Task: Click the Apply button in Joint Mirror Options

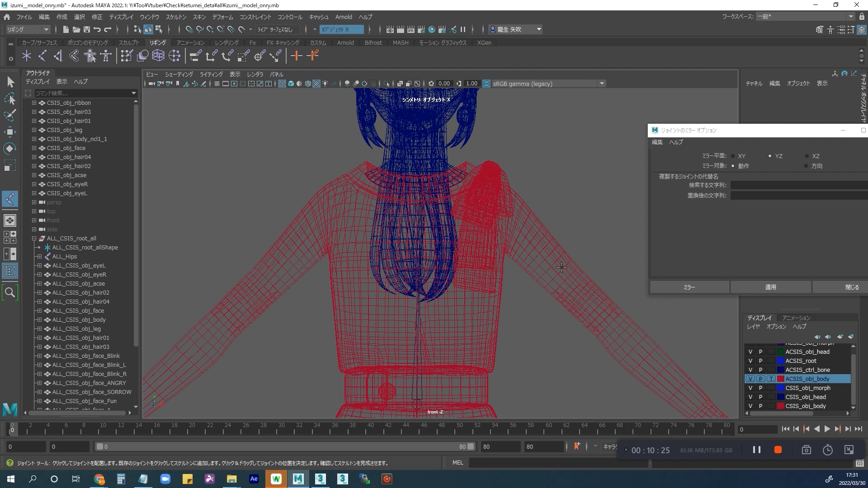Action: (x=769, y=286)
